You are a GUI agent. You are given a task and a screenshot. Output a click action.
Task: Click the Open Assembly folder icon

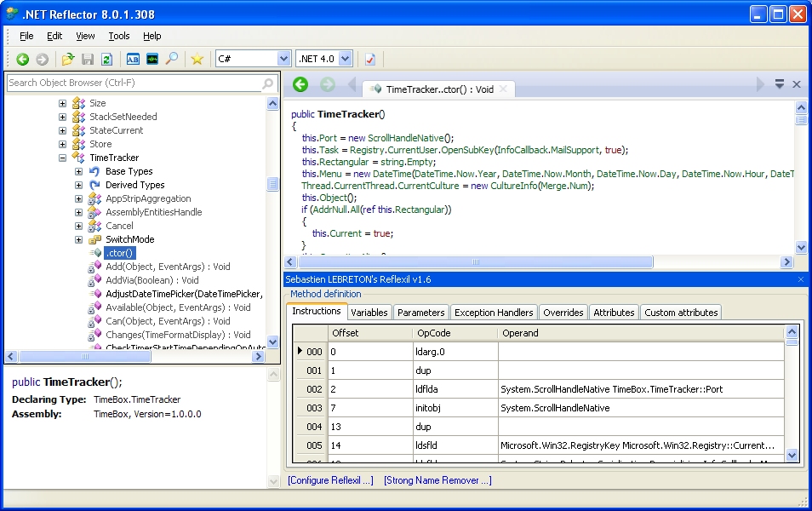point(68,59)
